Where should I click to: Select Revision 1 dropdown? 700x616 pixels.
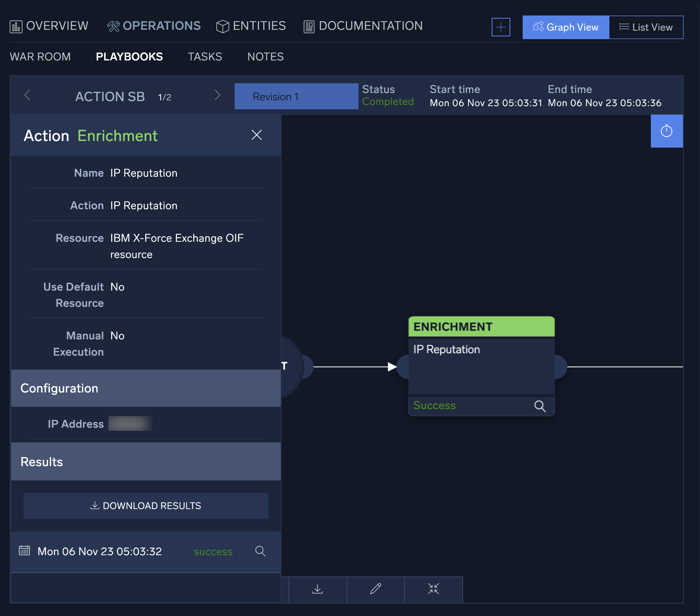point(296,96)
